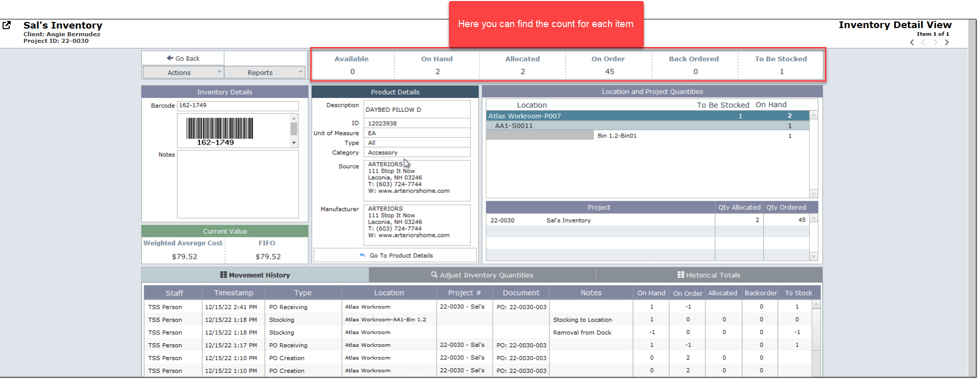980x381 pixels.
Task: Click project 22-0030 Sal's Inventory row
Action: coord(648,220)
